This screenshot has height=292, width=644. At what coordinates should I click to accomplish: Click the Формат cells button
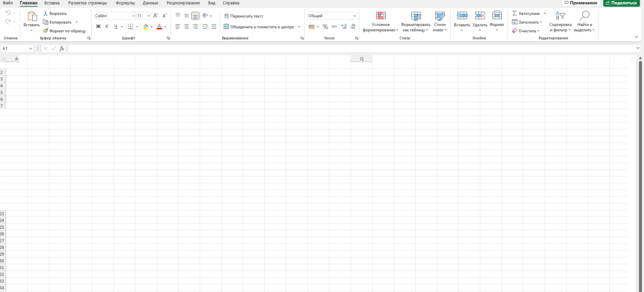[497, 22]
